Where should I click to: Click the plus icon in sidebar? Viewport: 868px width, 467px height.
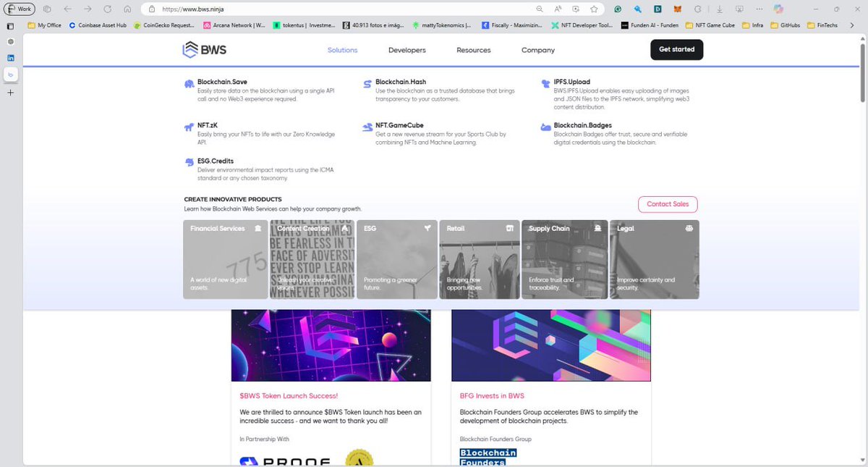11,93
